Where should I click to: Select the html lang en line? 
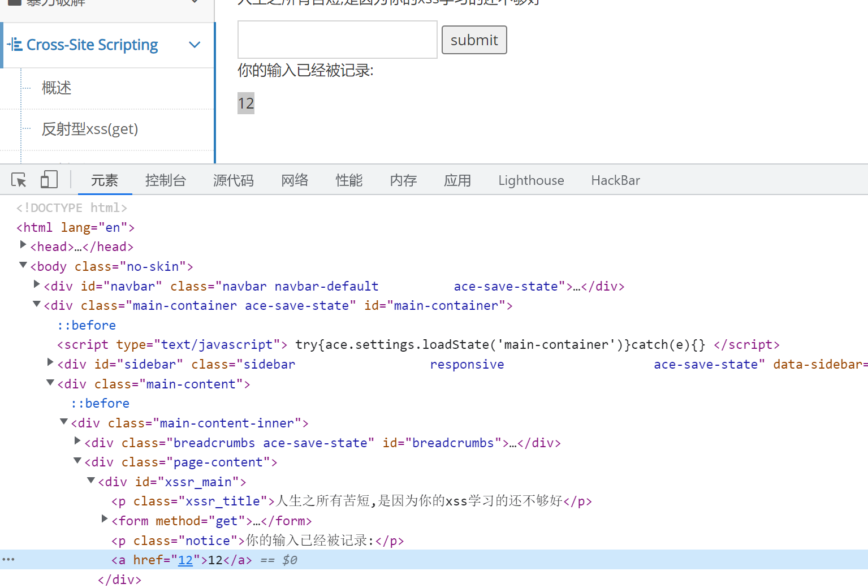(75, 227)
